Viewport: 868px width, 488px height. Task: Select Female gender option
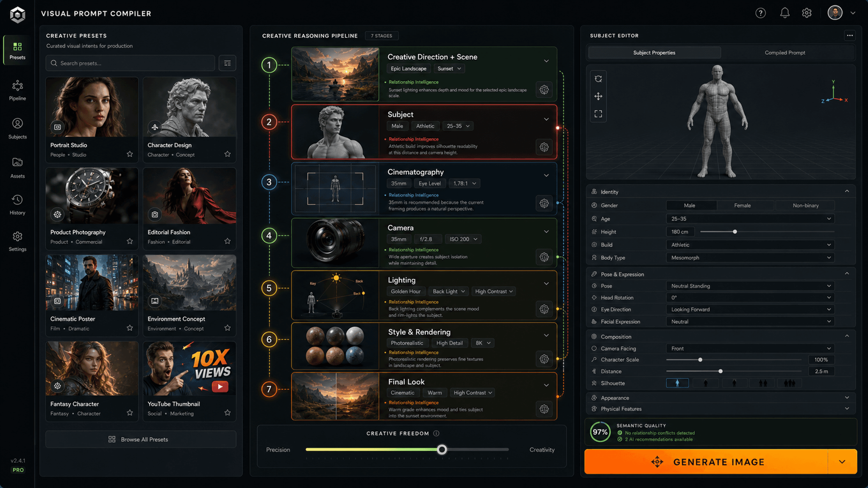pyautogui.click(x=742, y=205)
